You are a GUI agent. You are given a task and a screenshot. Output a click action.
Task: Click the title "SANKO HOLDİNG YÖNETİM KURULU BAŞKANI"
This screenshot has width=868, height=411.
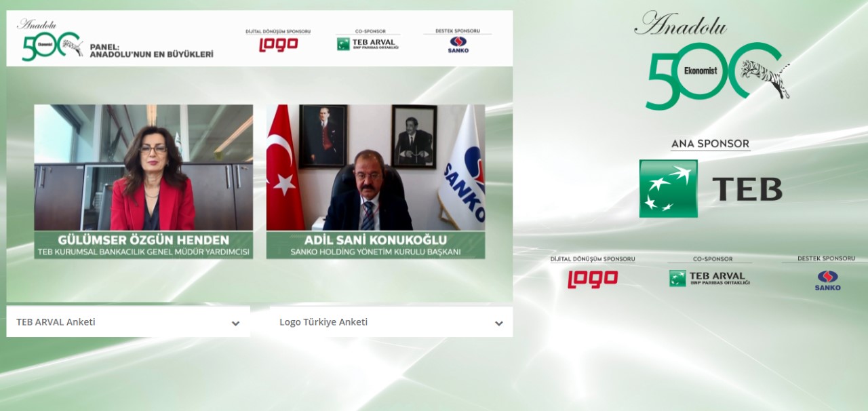[x=376, y=252]
